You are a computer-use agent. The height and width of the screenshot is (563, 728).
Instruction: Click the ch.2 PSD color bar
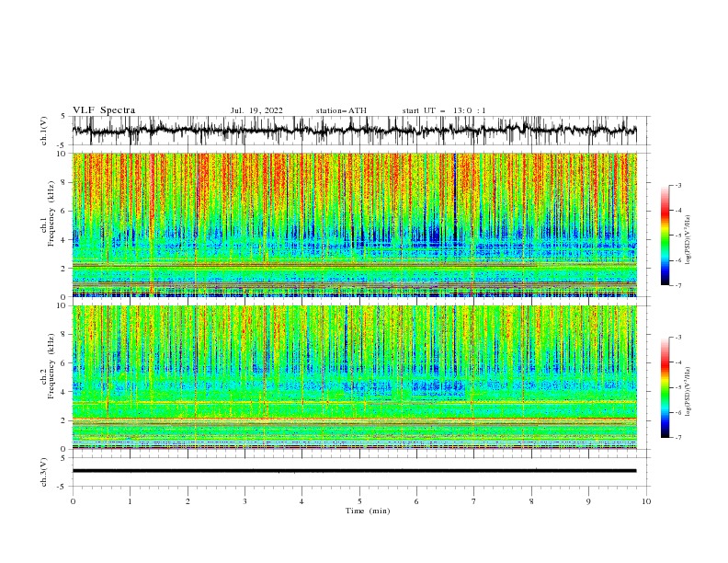point(665,387)
